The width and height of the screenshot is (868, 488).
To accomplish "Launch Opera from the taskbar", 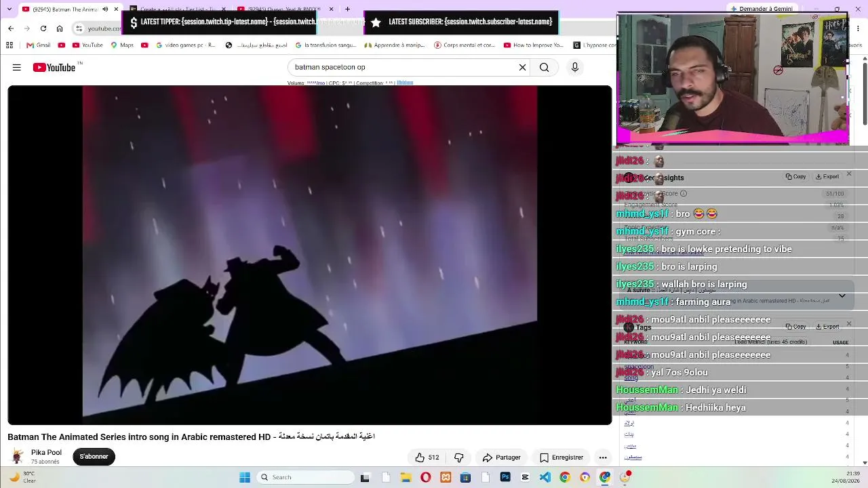I will tap(425, 477).
